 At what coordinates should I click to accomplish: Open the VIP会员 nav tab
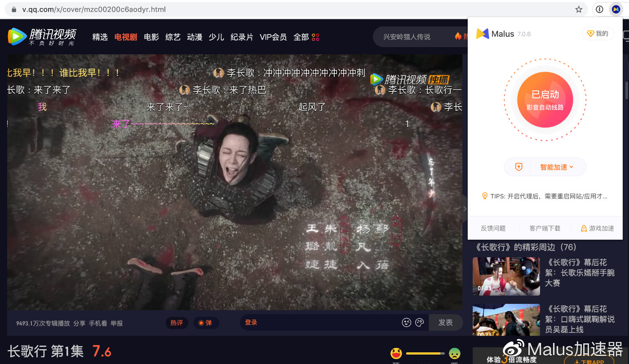pos(273,37)
